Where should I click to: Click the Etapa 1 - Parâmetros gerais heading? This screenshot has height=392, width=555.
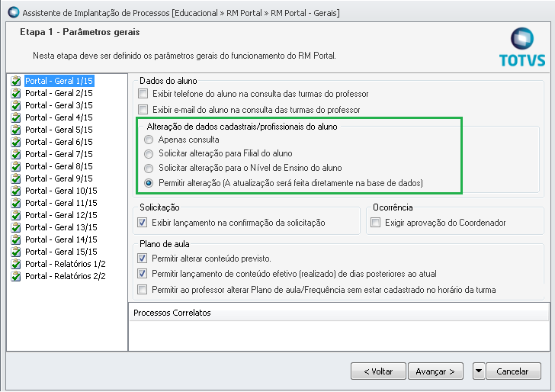(80, 32)
